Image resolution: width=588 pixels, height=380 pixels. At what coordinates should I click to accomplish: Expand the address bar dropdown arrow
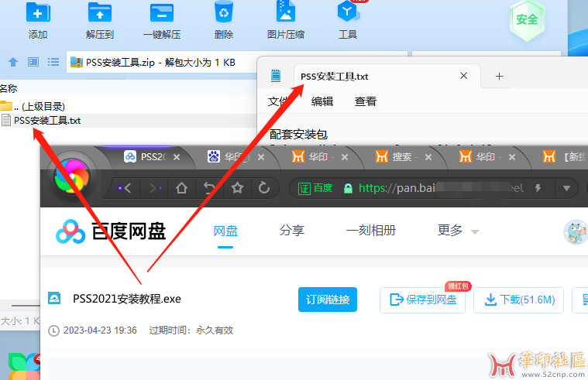(x=566, y=188)
